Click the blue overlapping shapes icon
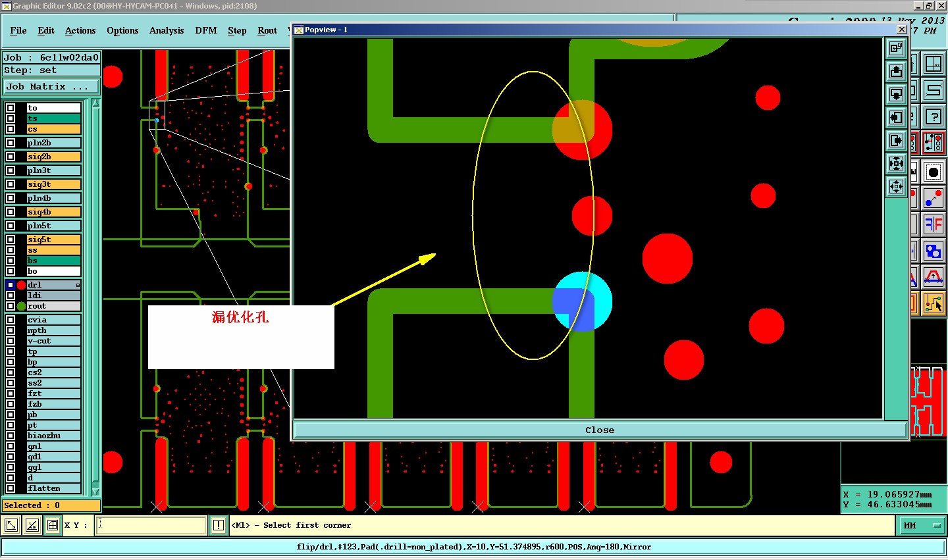Image resolution: width=948 pixels, height=560 pixels. click(x=934, y=251)
